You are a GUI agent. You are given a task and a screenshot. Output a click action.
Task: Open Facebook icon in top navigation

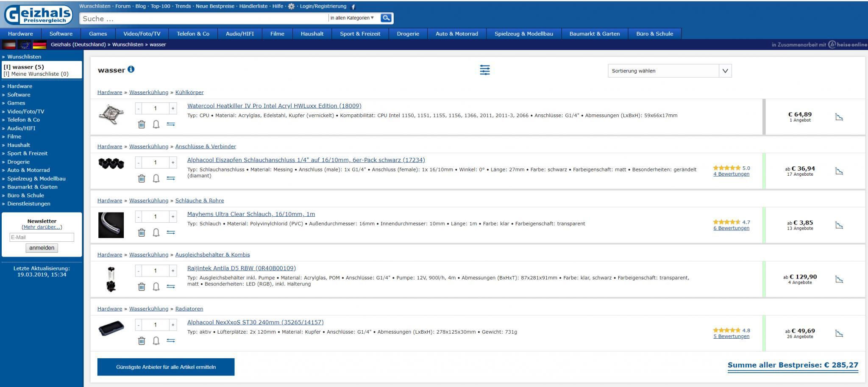coord(353,7)
